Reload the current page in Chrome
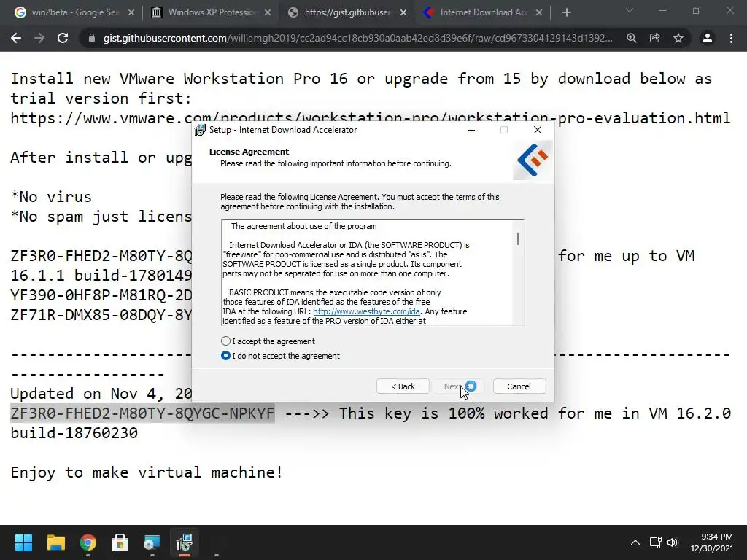 tap(63, 38)
